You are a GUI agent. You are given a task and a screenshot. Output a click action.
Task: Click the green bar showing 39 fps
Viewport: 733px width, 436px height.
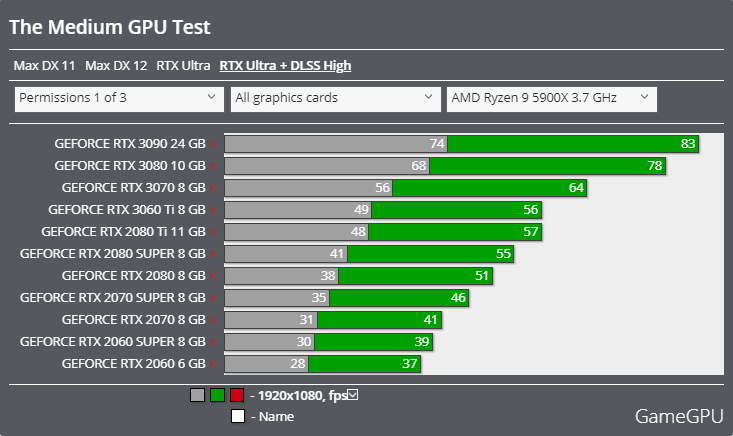(374, 341)
